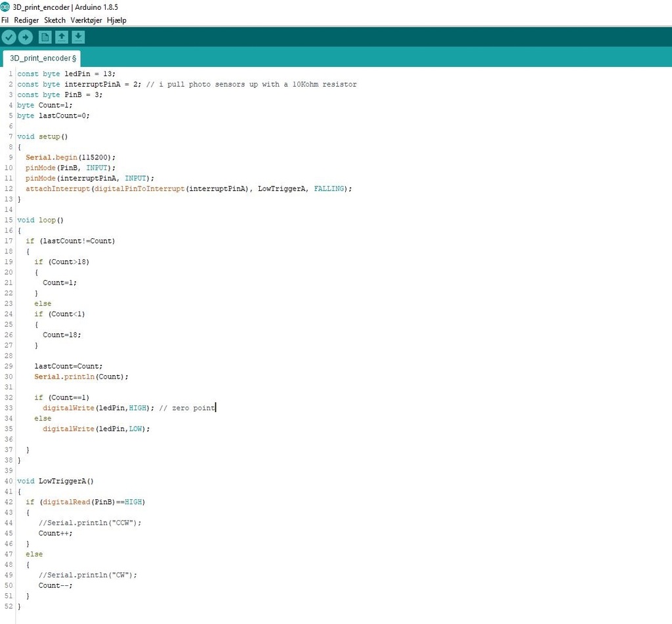Viewport: 672px width, 624px height.
Task: Click the commented Serial.println("CW") line
Action: click(x=88, y=575)
